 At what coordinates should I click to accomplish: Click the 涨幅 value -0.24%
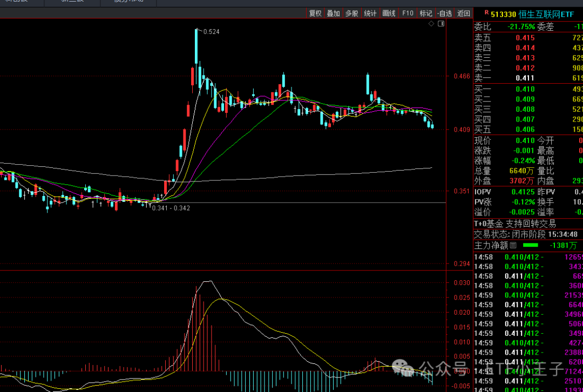[523, 161]
